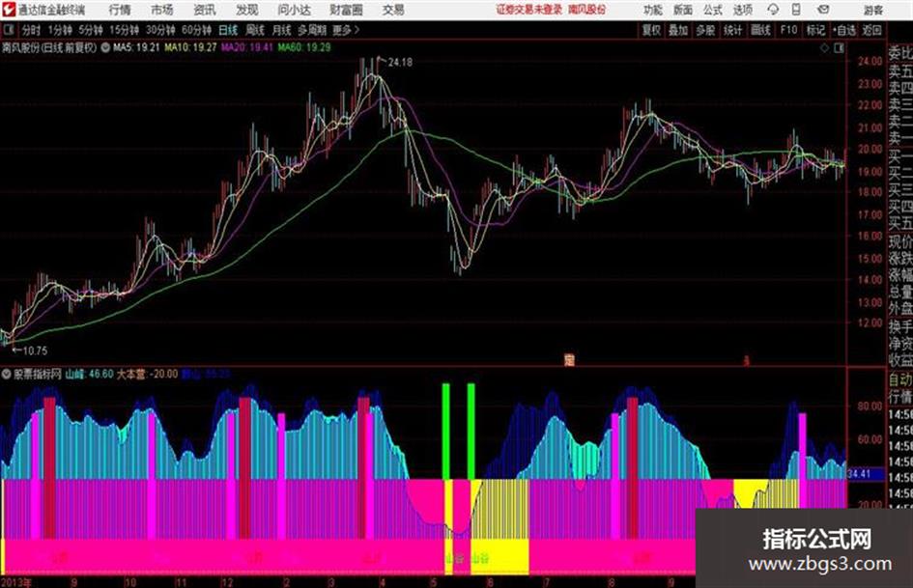Screen dimensions: 913x588
Task: Click the 2013年 date axis label
Action: point(16,582)
